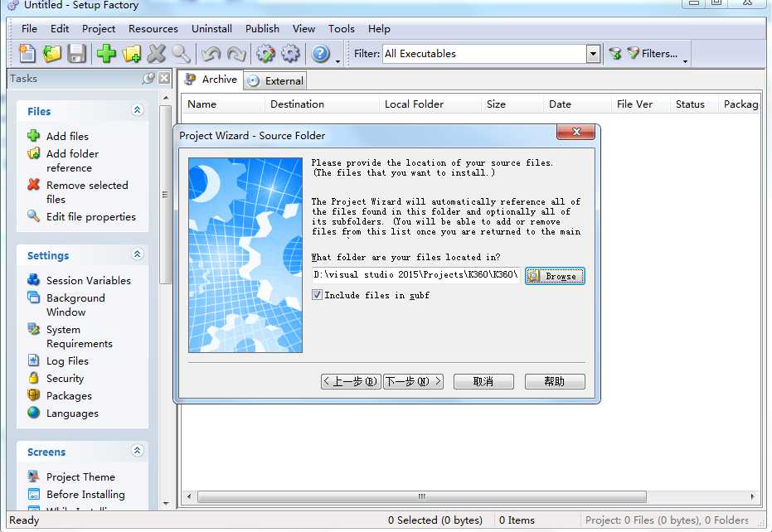Toggle Include files in subfolders checkbox
Image resolution: width=772 pixels, height=532 pixels.
(x=317, y=294)
